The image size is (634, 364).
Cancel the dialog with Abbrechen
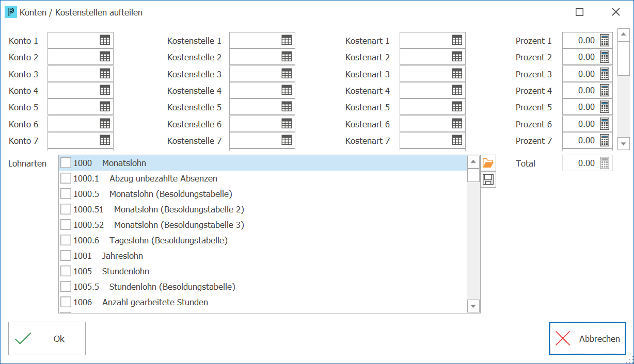[588, 339]
